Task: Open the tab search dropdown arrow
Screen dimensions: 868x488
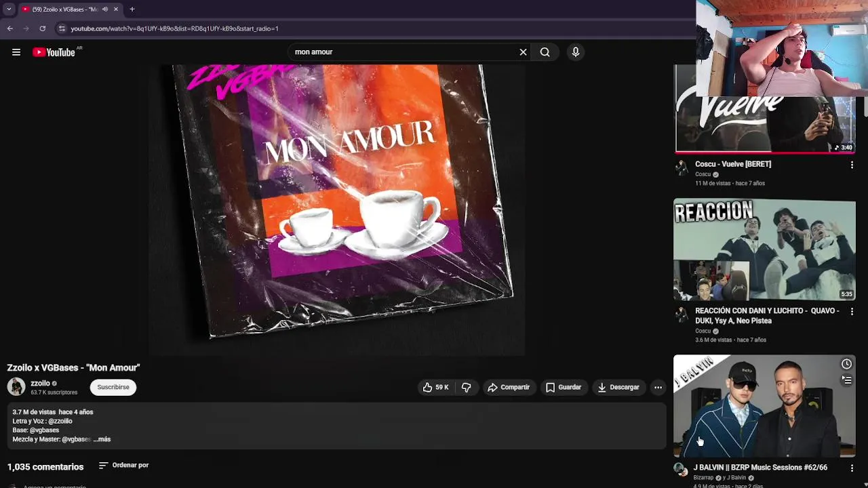Action: pyautogui.click(x=9, y=9)
